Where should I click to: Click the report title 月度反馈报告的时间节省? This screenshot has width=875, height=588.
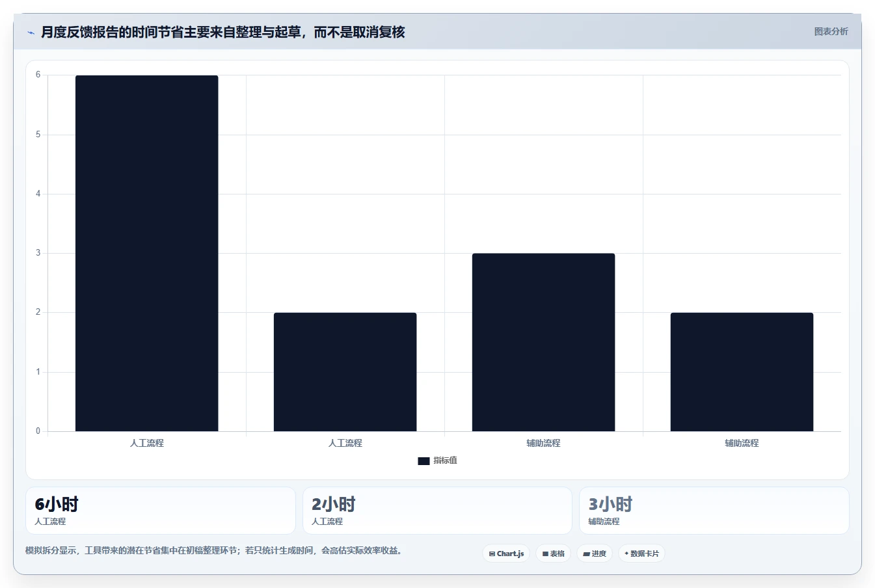222,32
